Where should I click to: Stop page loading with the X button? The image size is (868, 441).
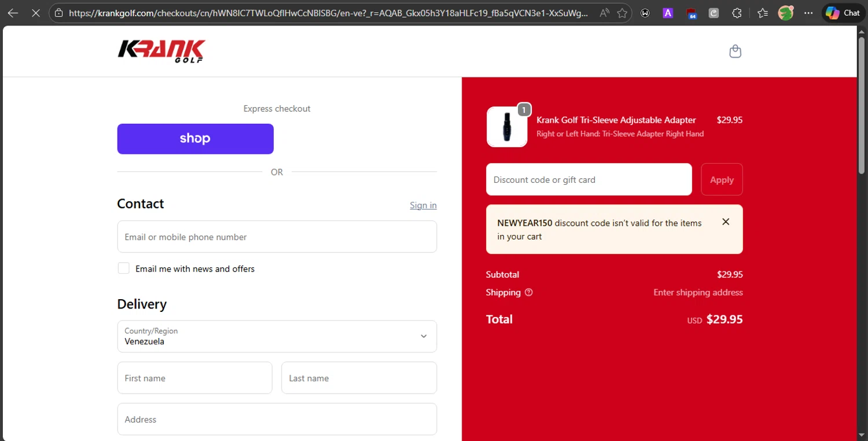(x=35, y=13)
